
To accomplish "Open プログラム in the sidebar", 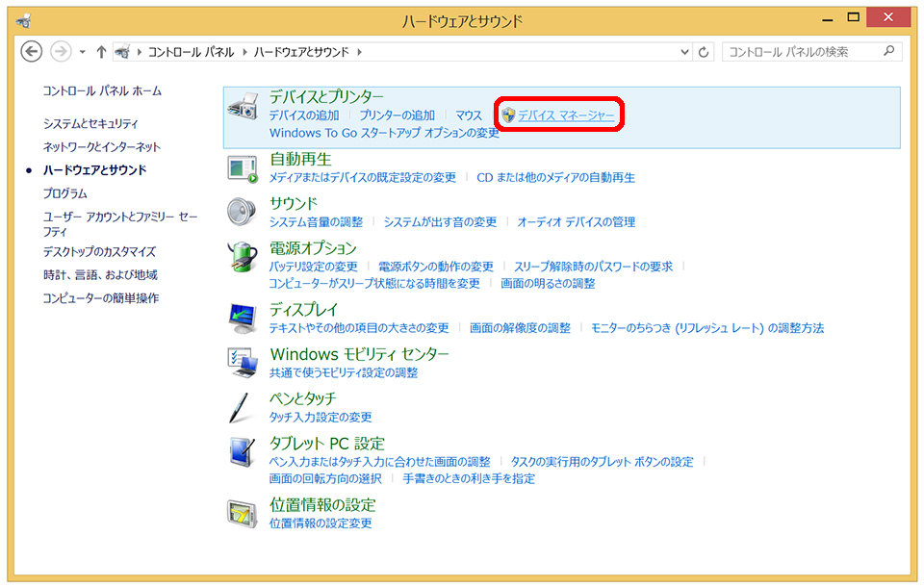I will pyautogui.click(x=64, y=193).
